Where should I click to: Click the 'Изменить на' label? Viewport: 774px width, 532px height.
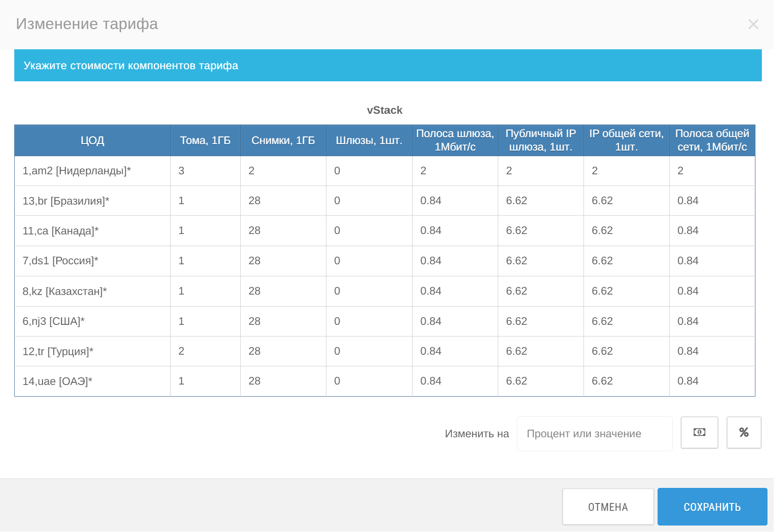477,434
